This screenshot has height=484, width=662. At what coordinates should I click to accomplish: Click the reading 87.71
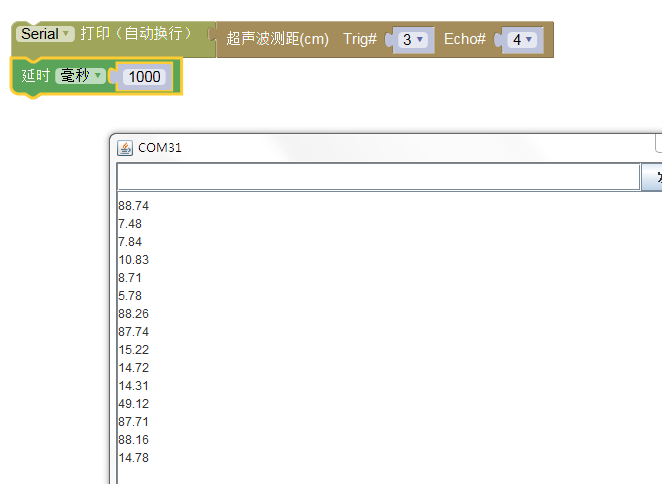(133, 421)
